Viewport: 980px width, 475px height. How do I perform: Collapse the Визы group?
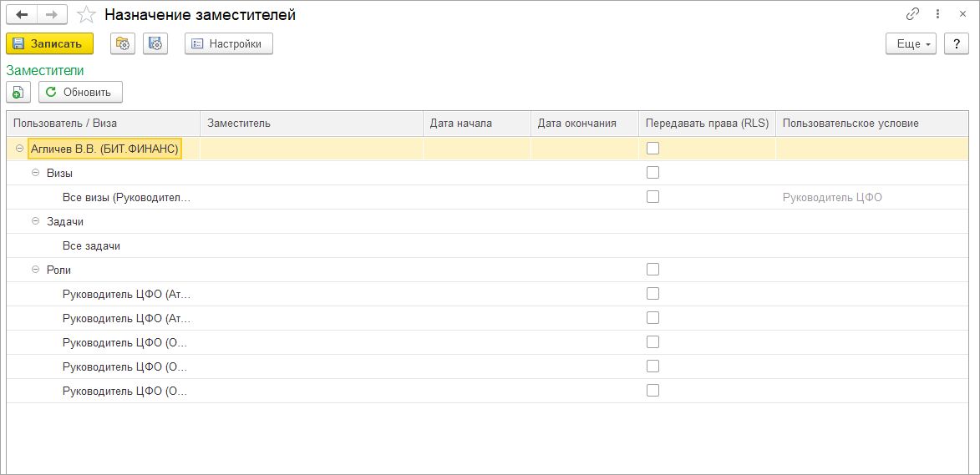click(35, 173)
